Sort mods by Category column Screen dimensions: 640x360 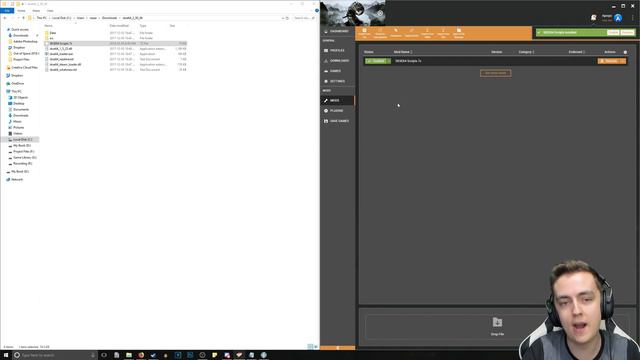point(526,52)
